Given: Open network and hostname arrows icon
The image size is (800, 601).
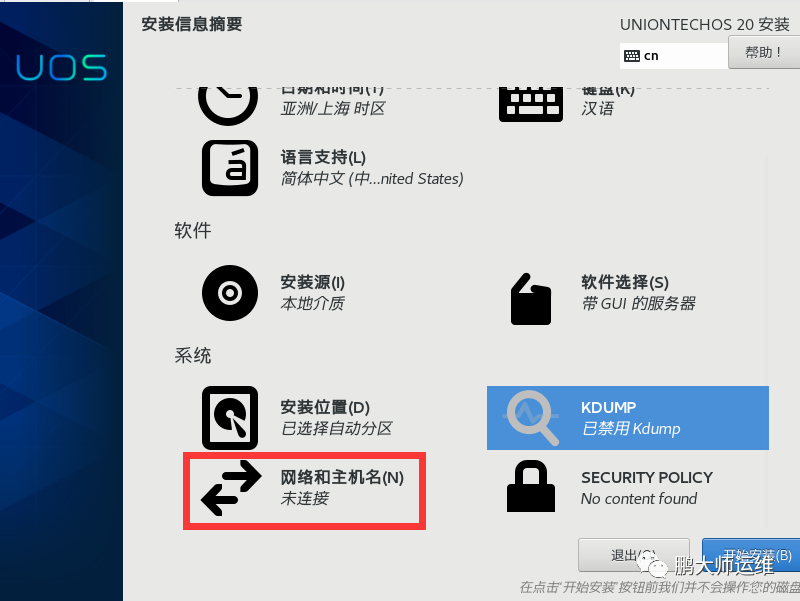Looking at the screenshot, I should tap(231, 488).
